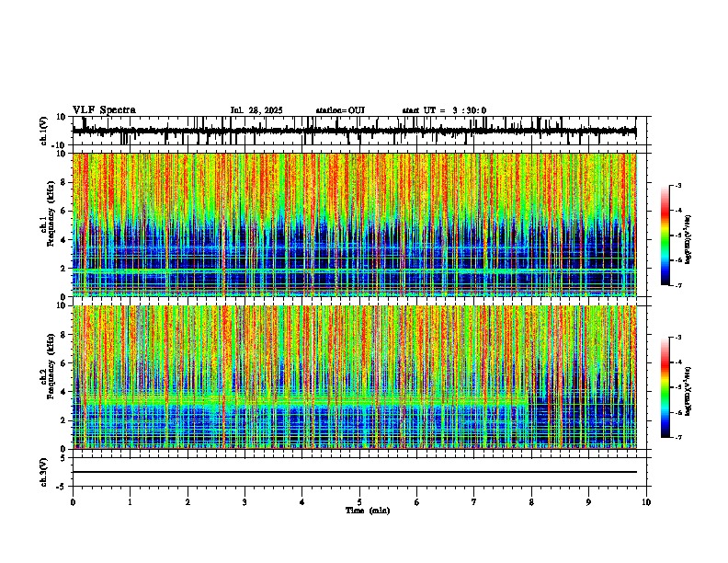The height and width of the screenshot is (563, 728).
Task: Click the time tick label '2'
Action: coord(188,502)
